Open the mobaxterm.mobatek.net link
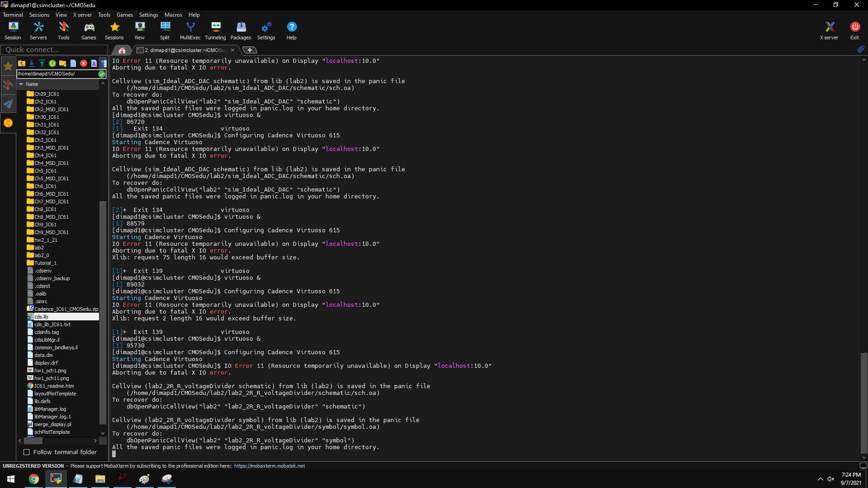The width and height of the screenshot is (868, 488). pyautogui.click(x=269, y=466)
